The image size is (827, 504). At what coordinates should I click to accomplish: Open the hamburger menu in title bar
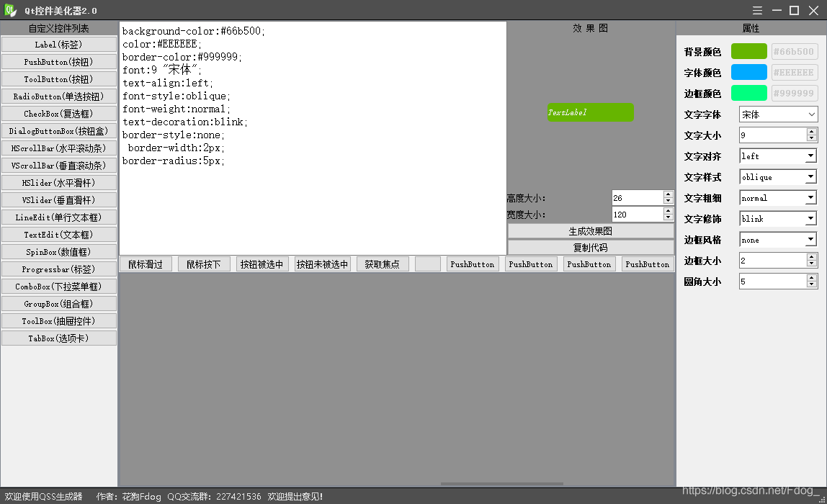757,11
